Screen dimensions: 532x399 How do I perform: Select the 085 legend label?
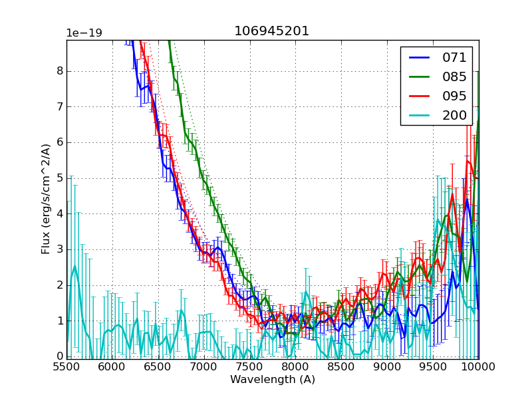(454, 77)
